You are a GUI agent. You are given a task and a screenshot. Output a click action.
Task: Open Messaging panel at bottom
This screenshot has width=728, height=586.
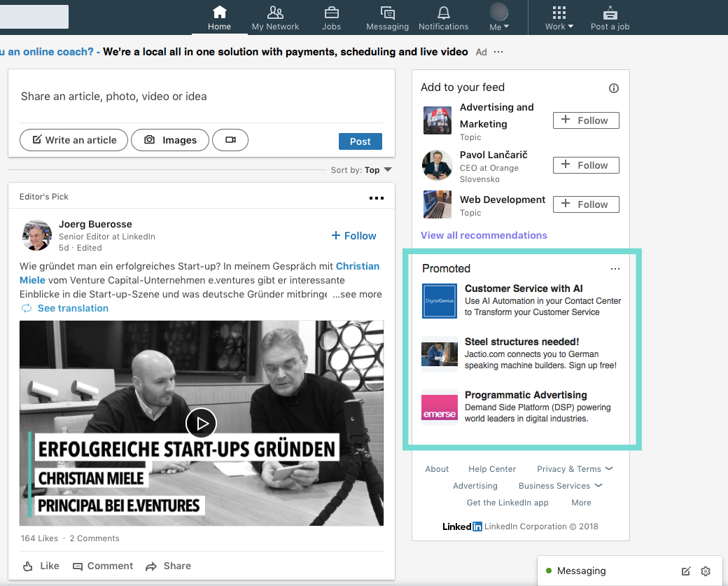coord(581,571)
